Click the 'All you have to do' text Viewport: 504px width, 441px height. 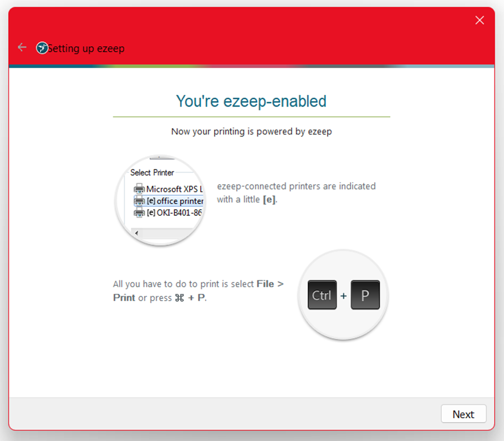(198, 291)
